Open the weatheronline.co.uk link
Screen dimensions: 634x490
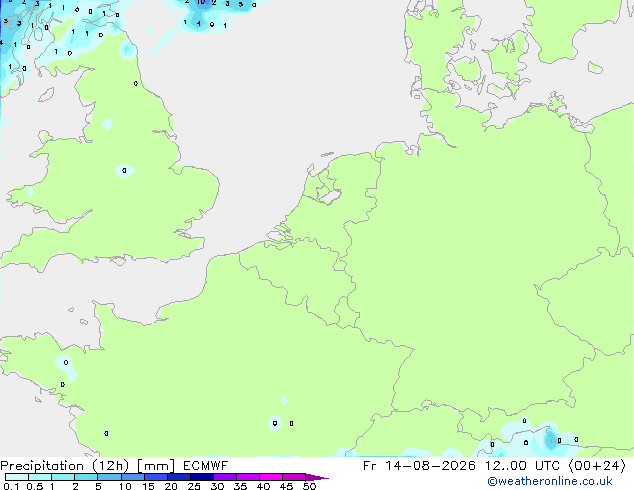550,481
